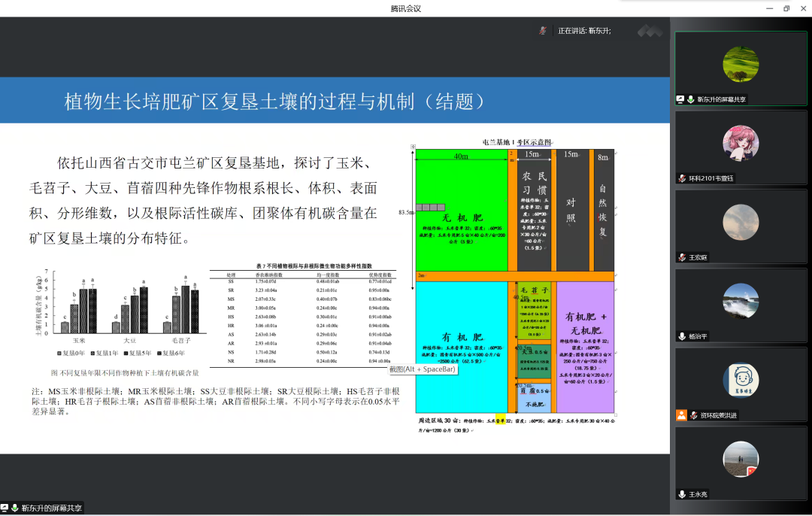Click bottom-left 靳东升的屏幕共享 status label
Image resolution: width=812 pixels, height=516 pixels.
pyautogui.click(x=51, y=508)
